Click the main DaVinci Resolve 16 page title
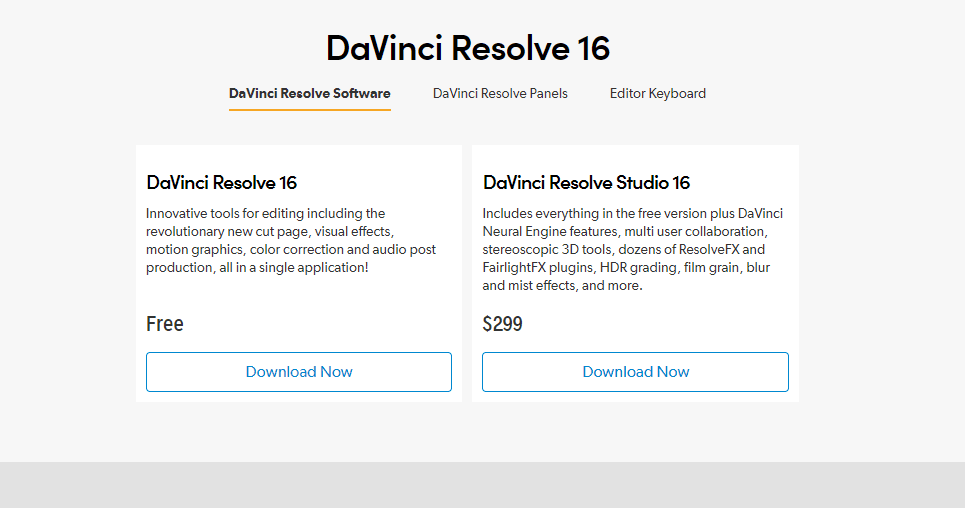Image resolution: width=965 pixels, height=508 pixels. (x=468, y=48)
